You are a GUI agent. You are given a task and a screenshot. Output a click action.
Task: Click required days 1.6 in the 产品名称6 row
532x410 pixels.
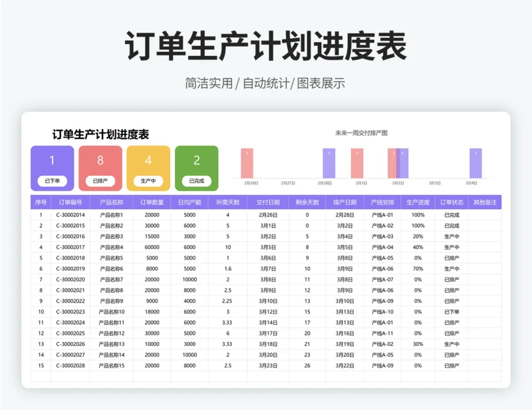coord(227,269)
